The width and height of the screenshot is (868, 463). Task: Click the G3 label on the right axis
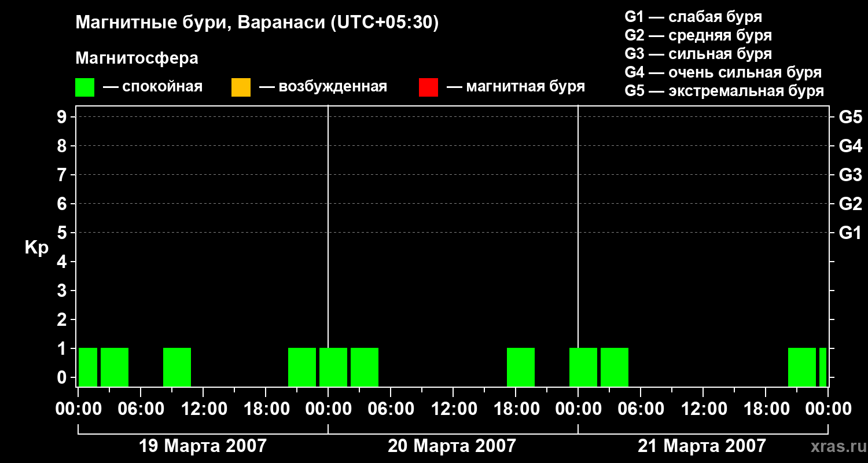(x=850, y=175)
